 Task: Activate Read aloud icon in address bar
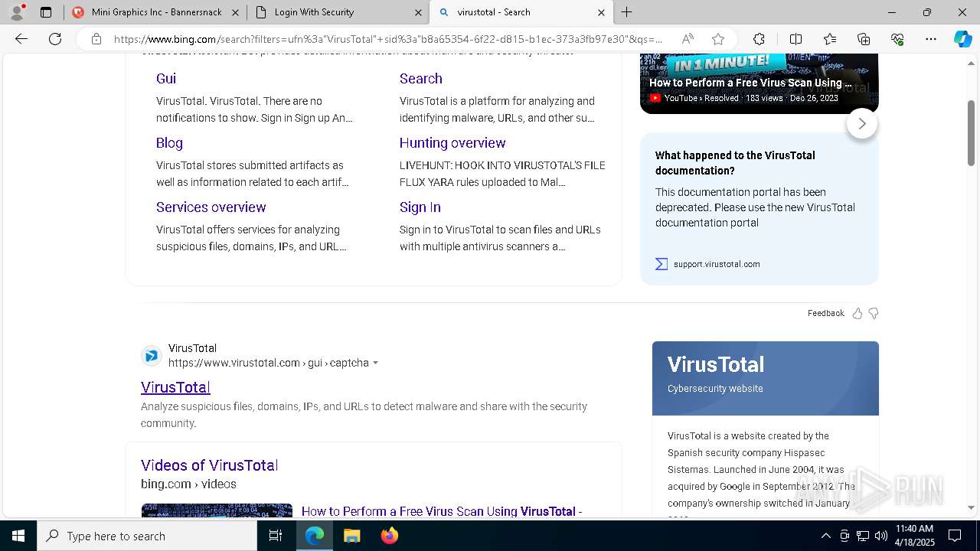pyautogui.click(x=688, y=39)
